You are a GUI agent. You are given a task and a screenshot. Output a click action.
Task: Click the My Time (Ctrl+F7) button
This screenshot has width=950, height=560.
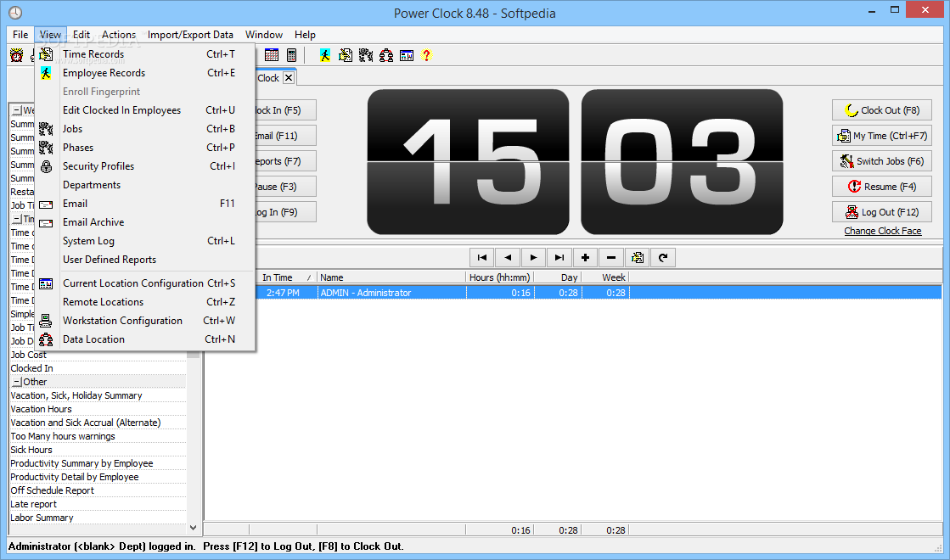[x=881, y=136]
